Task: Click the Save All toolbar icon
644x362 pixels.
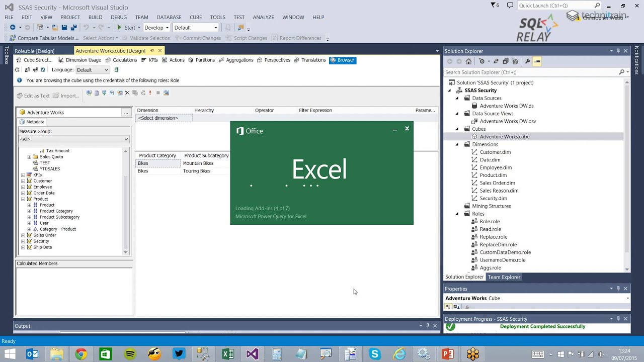Action: coord(73,28)
